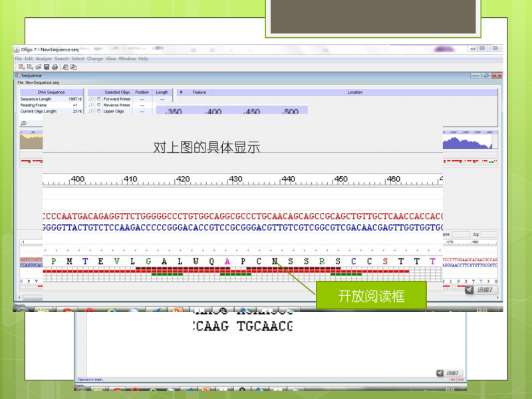Open the Edit menu

tap(29, 59)
